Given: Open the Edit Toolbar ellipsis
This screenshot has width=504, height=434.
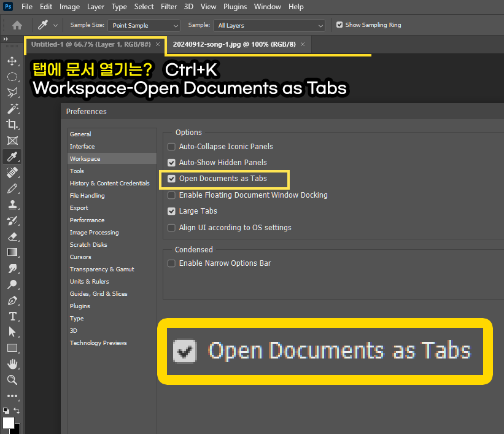Looking at the screenshot, I should tap(12, 396).
